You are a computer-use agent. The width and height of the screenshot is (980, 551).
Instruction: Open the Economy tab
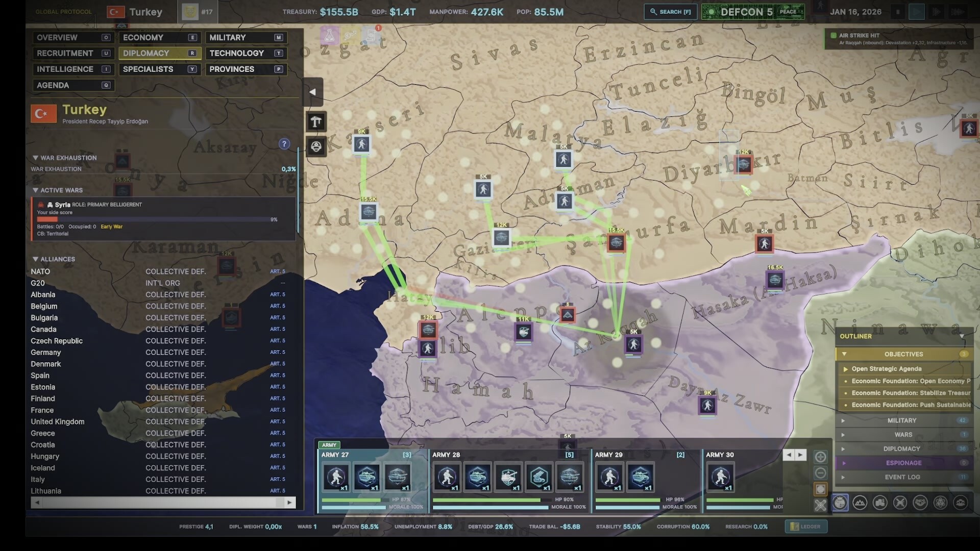point(160,37)
